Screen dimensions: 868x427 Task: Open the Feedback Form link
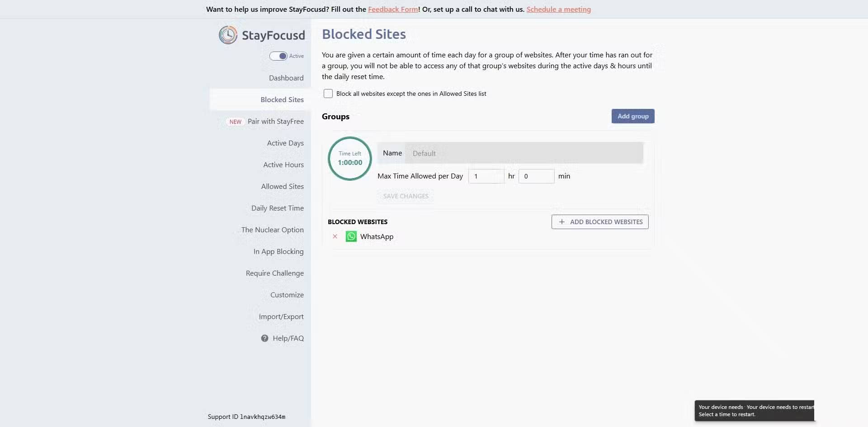392,9
